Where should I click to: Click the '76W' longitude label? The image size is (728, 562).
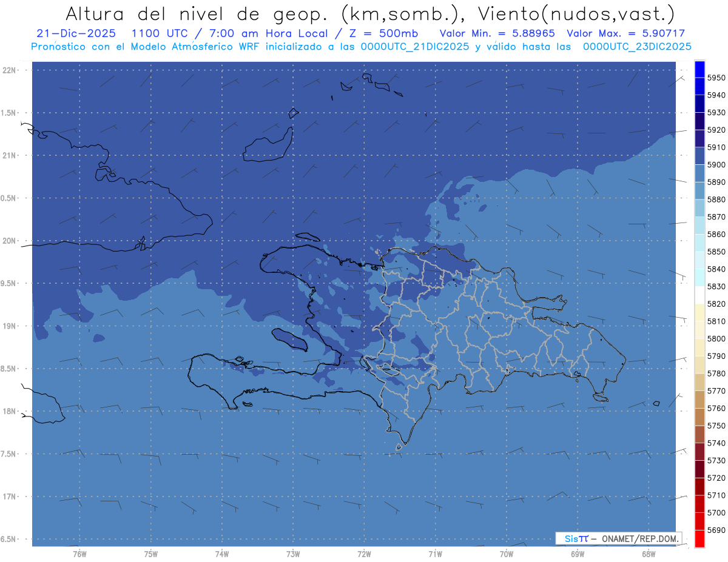pos(79,554)
